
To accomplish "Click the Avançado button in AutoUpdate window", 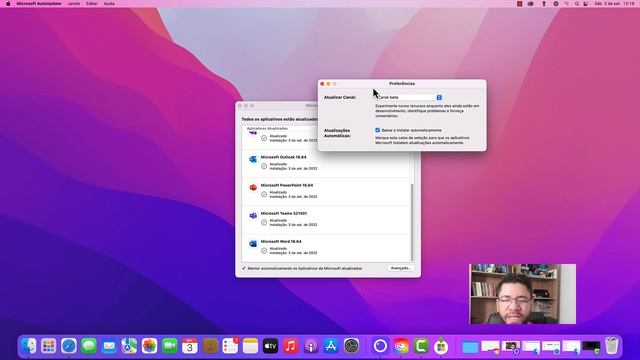I will click(x=400, y=268).
